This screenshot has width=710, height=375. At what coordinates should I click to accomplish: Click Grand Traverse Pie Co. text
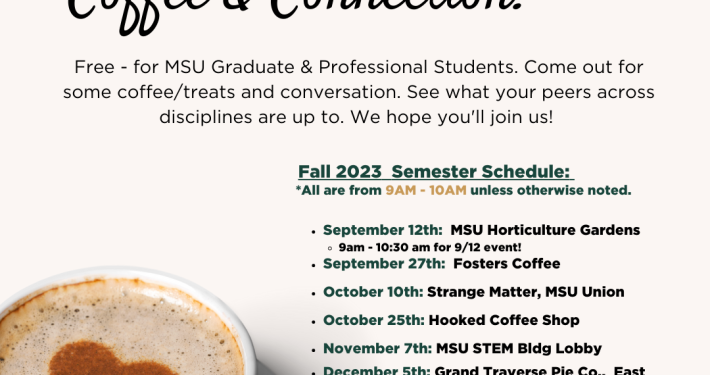click(520, 370)
